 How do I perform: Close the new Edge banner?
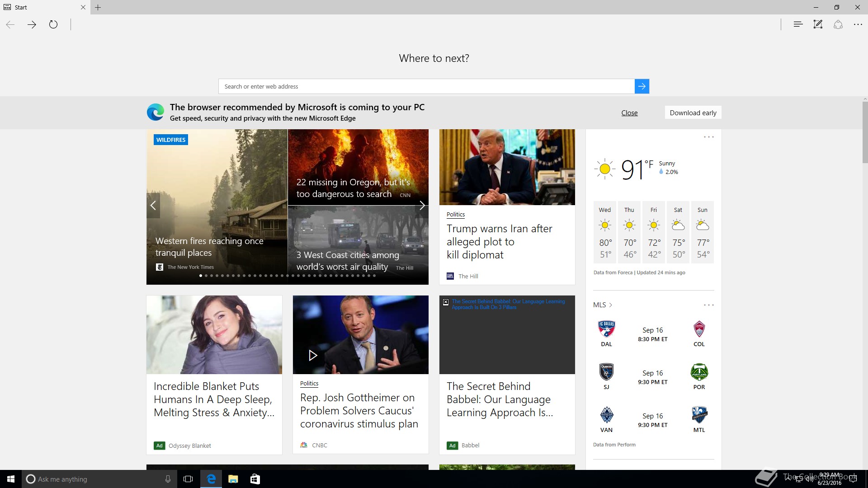point(629,113)
